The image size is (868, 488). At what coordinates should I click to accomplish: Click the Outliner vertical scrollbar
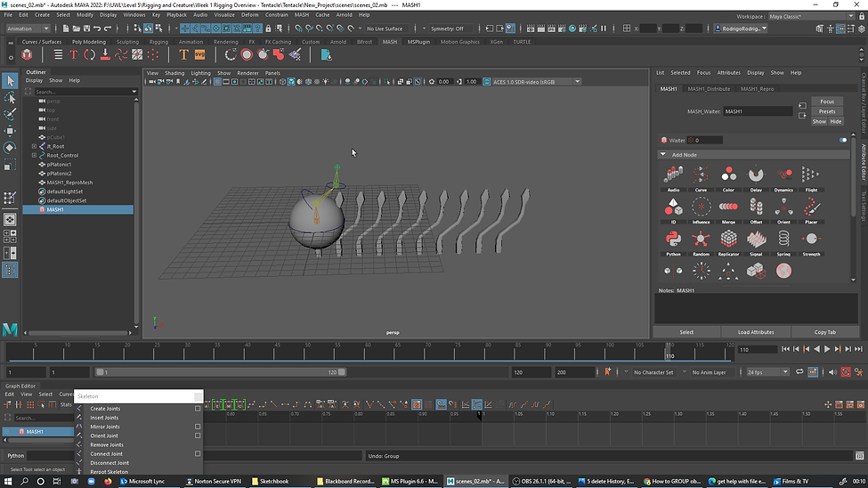(136, 213)
